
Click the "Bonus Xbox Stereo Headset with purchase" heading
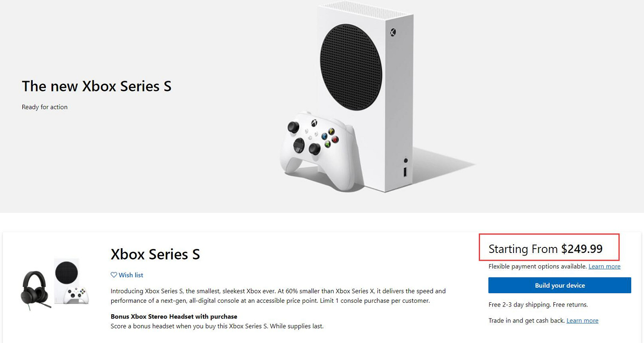click(x=174, y=316)
